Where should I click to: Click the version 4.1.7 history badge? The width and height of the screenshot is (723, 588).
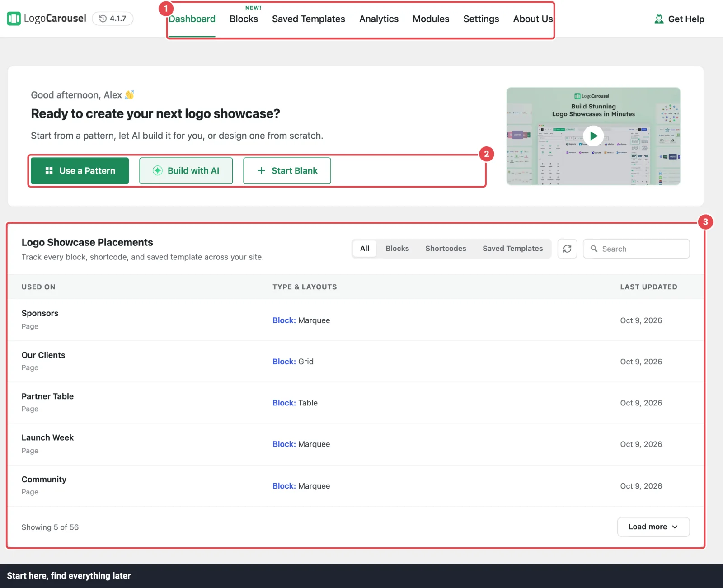pyautogui.click(x=113, y=19)
